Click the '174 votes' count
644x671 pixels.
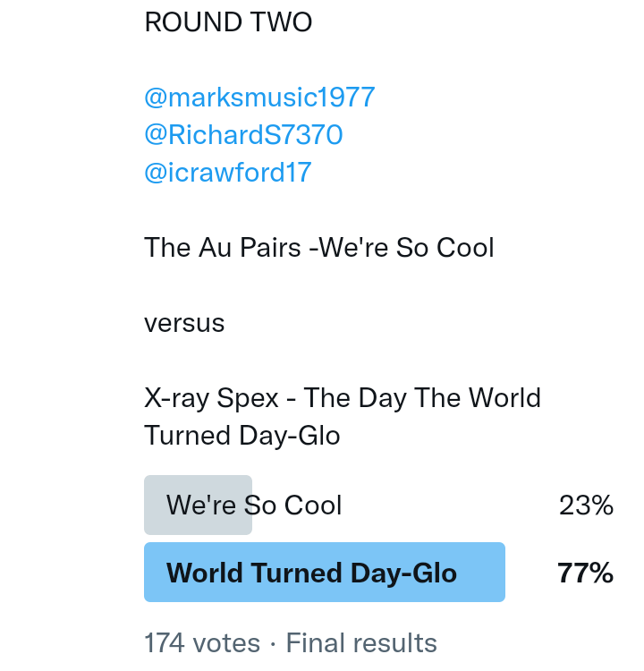(202, 642)
